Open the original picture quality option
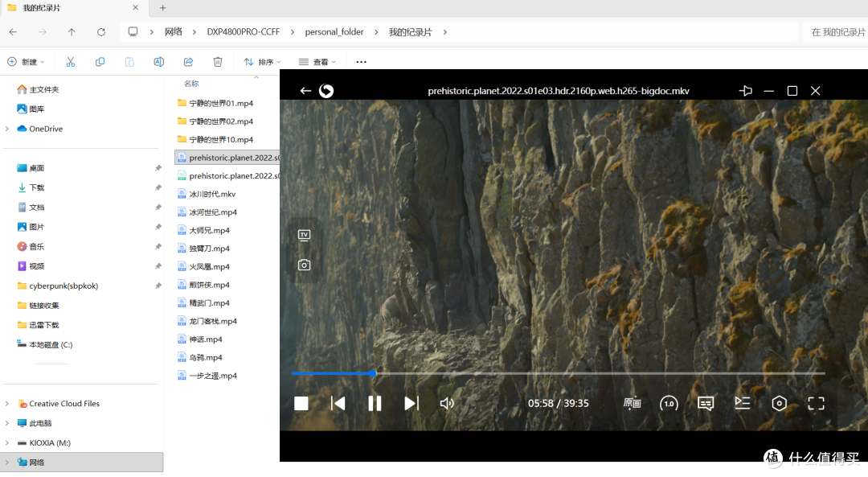 pos(633,403)
